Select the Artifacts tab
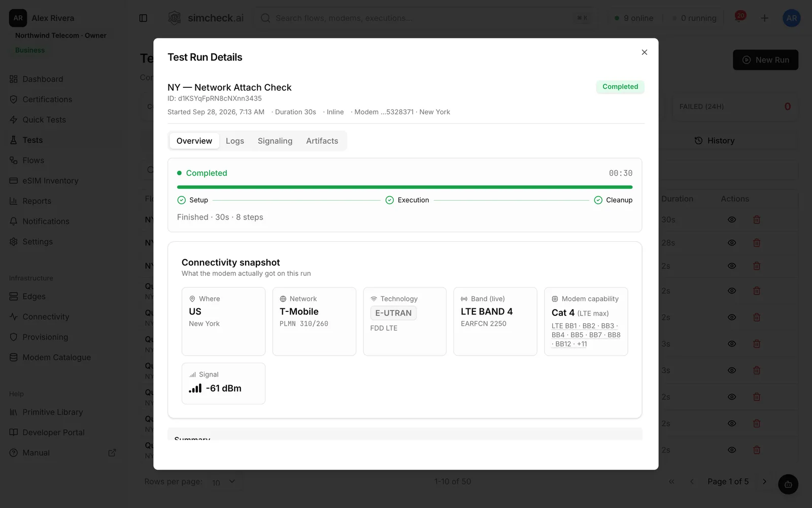Viewport: 812px width, 508px height. tap(322, 141)
